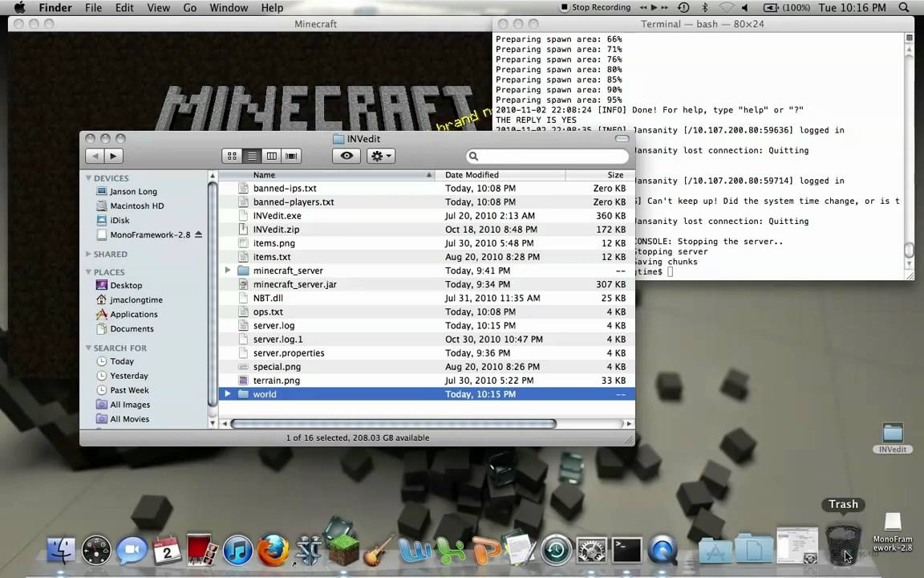Screen dimensions: 924x578
Task: Restore the minimized window in dock
Action: (x=796, y=546)
